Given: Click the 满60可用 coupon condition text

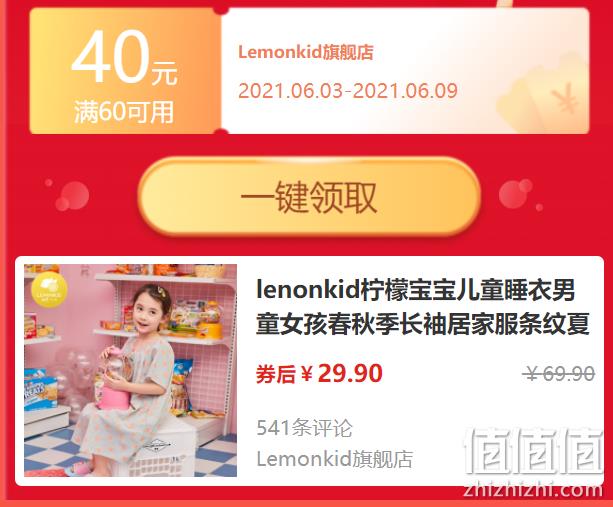Looking at the screenshot, I should point(124,112).
